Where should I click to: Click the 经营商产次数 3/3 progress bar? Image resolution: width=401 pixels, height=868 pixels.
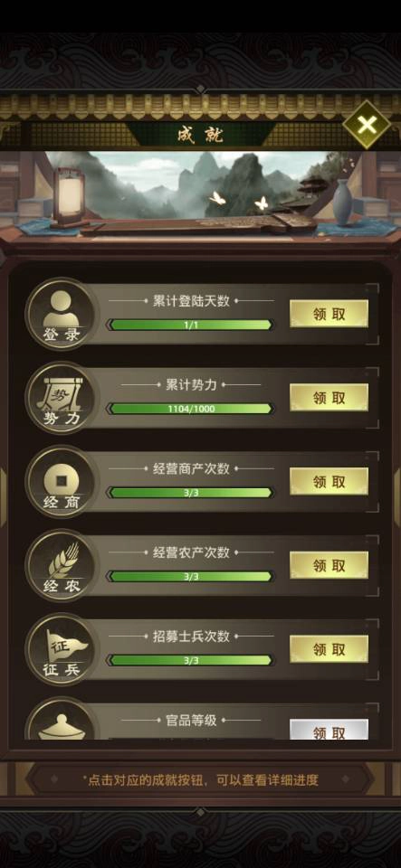[x=190, y=493]
